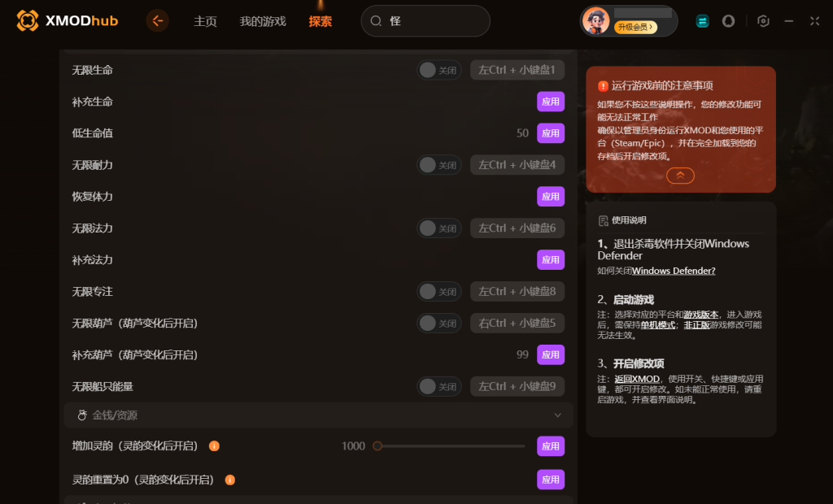Turn on the 无限船只能量 switch
Screen dimensions: 833x504
(438, 387)
